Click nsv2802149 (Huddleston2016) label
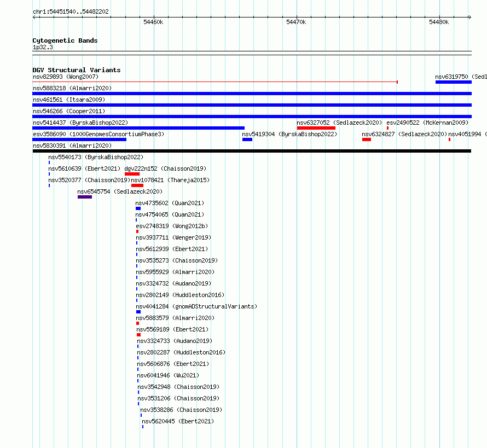487x448 pixels. pyautogui.click(x=180, y=295)
